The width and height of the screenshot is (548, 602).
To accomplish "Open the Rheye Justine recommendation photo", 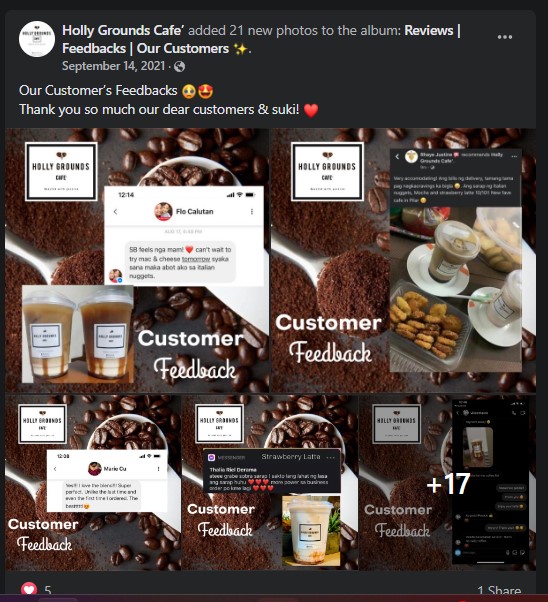I will coord(403,260).
